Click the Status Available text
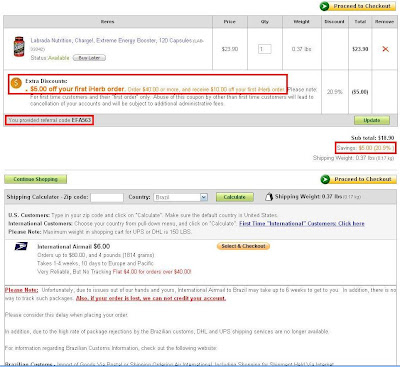 [50, 58]
